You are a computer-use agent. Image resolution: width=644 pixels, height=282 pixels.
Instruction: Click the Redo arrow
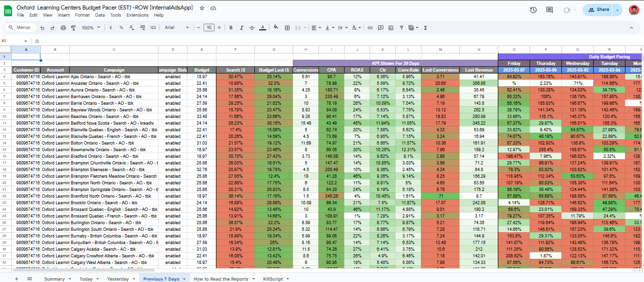(x=53, y=28)
